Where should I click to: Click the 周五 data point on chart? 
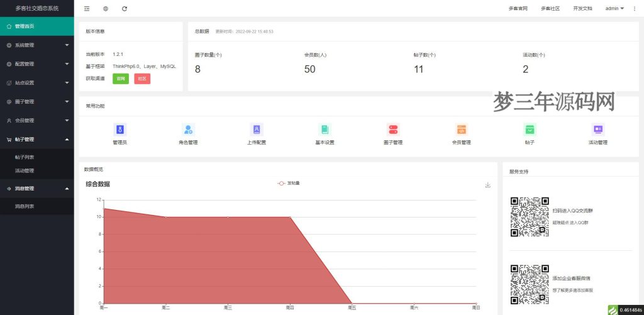click(x=352, y=304)
